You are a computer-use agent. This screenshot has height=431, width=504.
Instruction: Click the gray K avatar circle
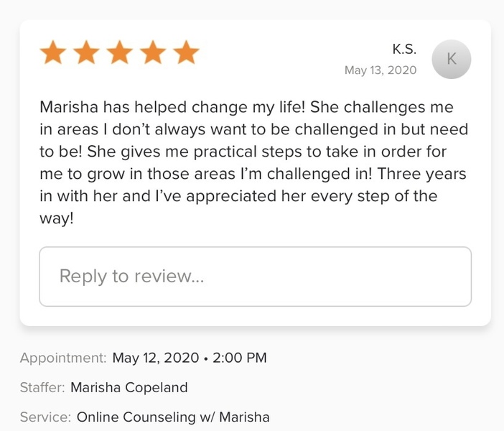[452, 60]
